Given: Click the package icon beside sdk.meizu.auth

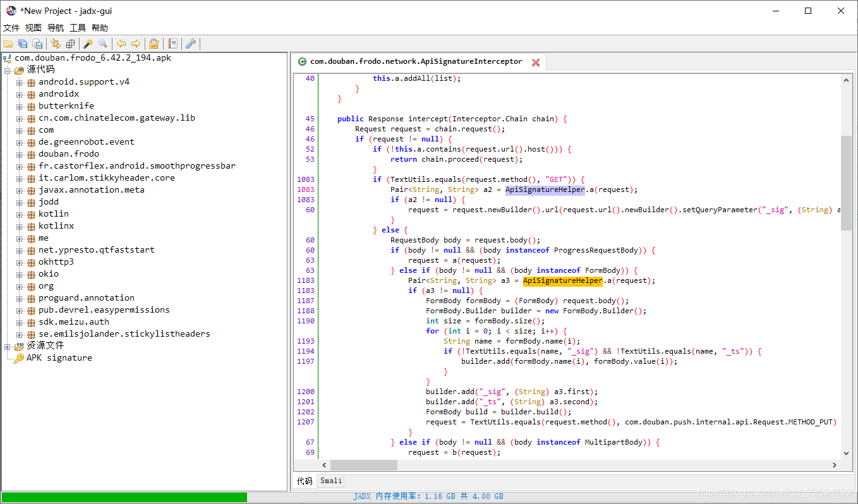Looking at the screenshot, I should [x=31, y=322].
